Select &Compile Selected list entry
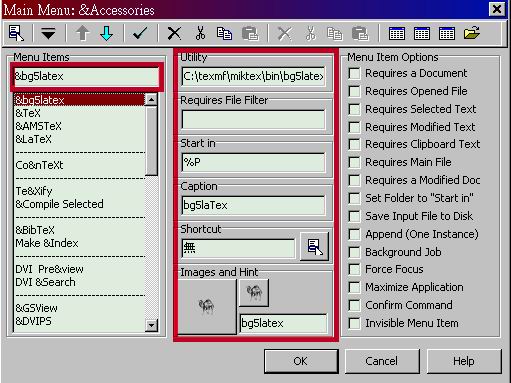The height and width of the screenshot is (383, 511). pyautogui.click(x=79, y=204)
